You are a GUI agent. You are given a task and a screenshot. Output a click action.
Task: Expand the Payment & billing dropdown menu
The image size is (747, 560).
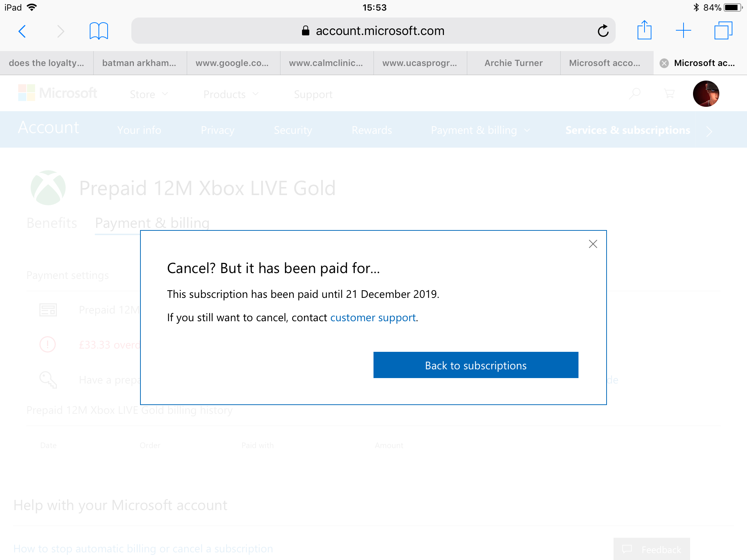pos(479,129)
